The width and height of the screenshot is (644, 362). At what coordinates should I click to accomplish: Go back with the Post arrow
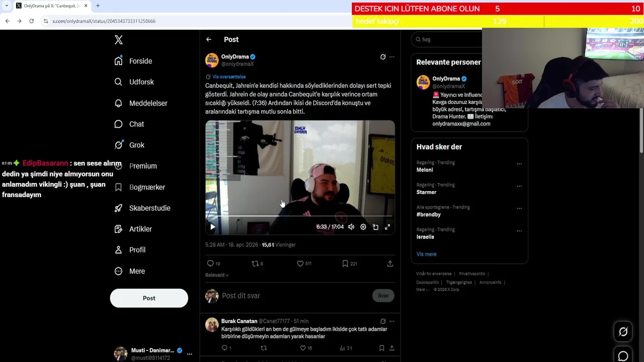coord(209,39)
